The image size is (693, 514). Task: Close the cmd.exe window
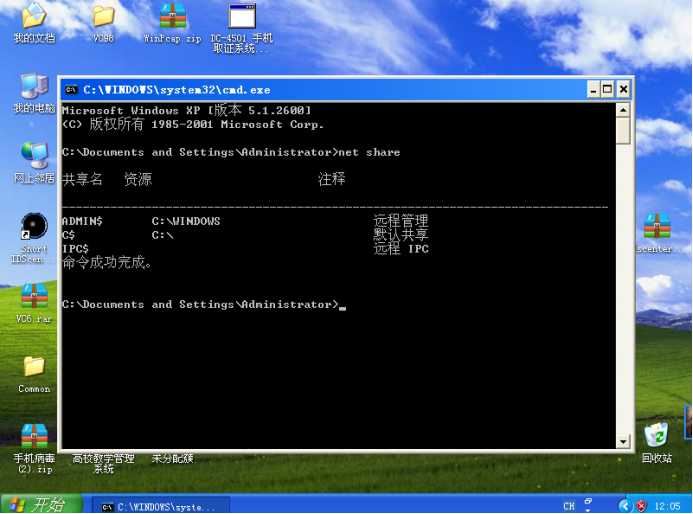[x=623, y=90]
